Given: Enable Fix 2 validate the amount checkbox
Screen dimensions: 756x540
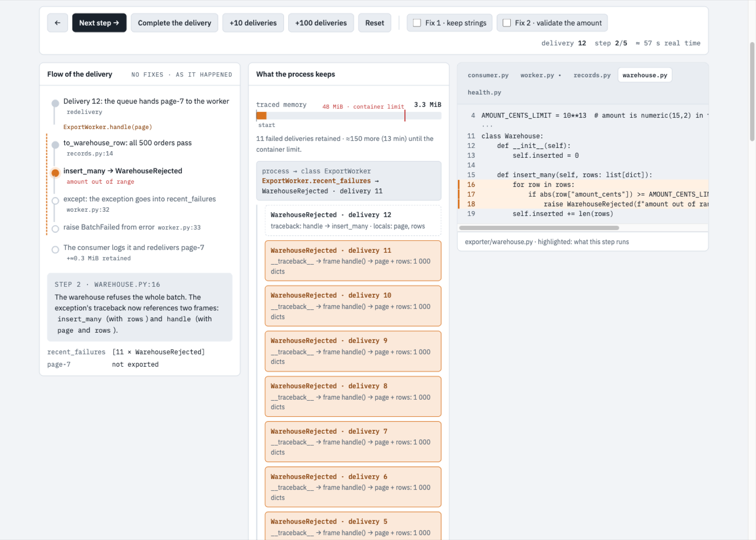Looking at the screenshot, I should click(x=507, y=23).
